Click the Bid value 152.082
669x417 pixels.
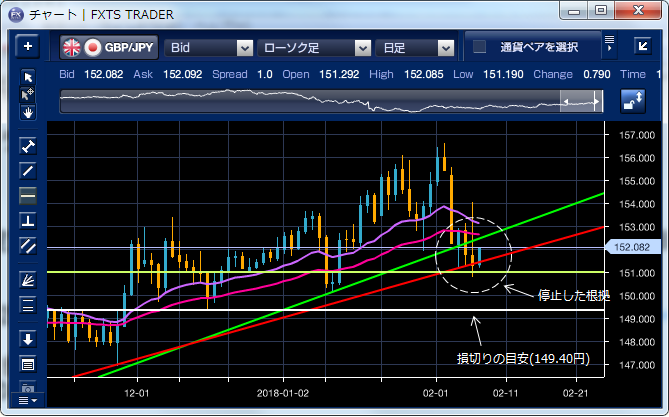(104, 74)
